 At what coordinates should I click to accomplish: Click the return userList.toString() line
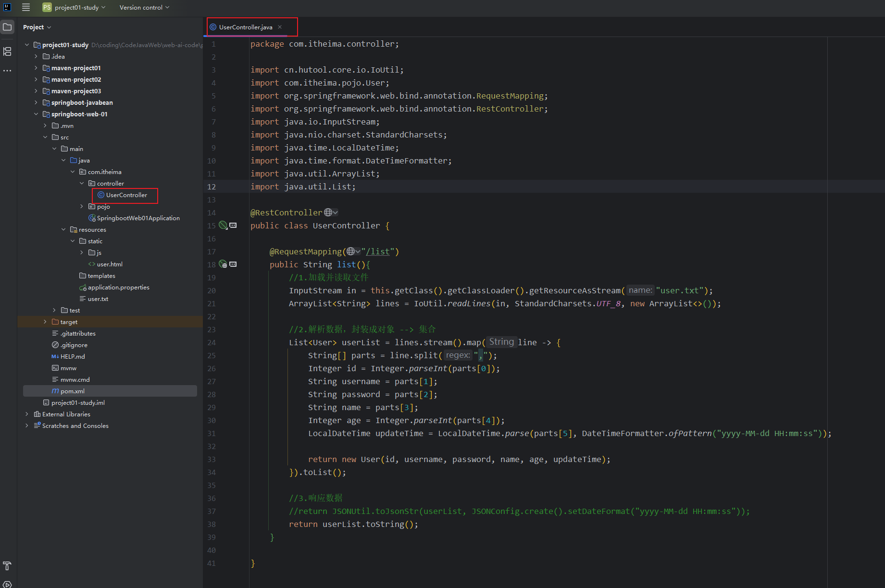click(353, 524)
